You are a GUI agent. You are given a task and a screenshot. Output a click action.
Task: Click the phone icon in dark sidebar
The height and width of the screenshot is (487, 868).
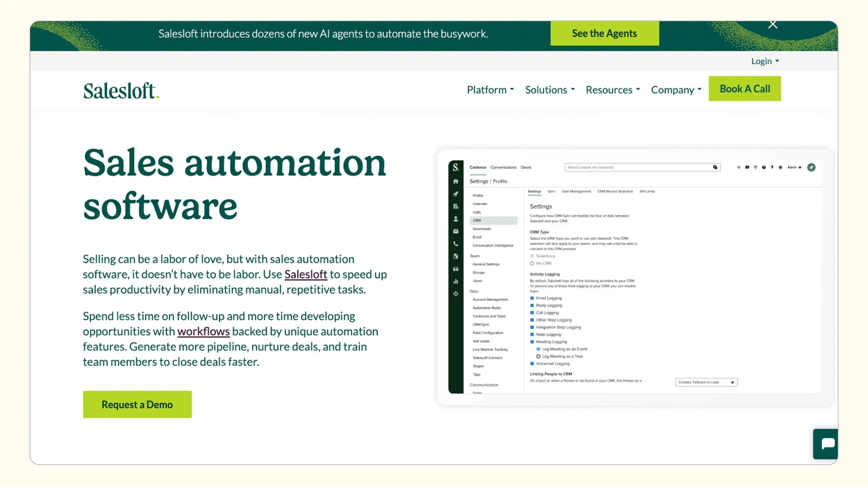click(456, 244)
